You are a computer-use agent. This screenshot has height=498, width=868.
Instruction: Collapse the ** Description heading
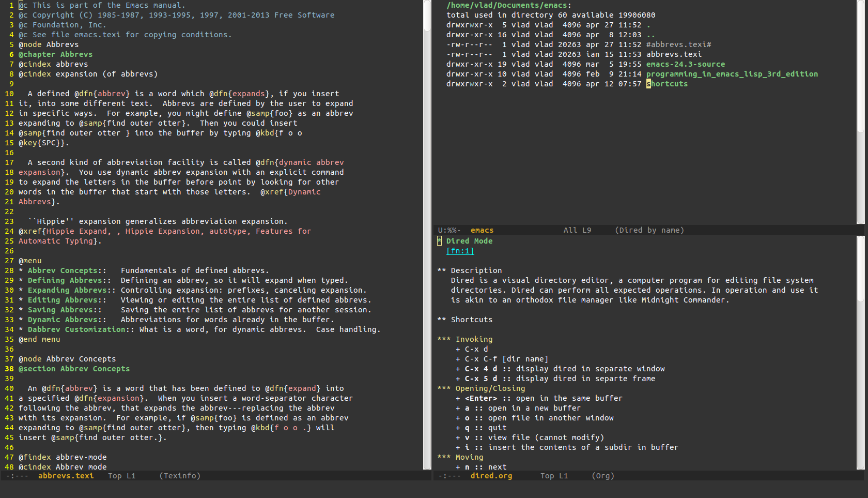tap(469, 270)
